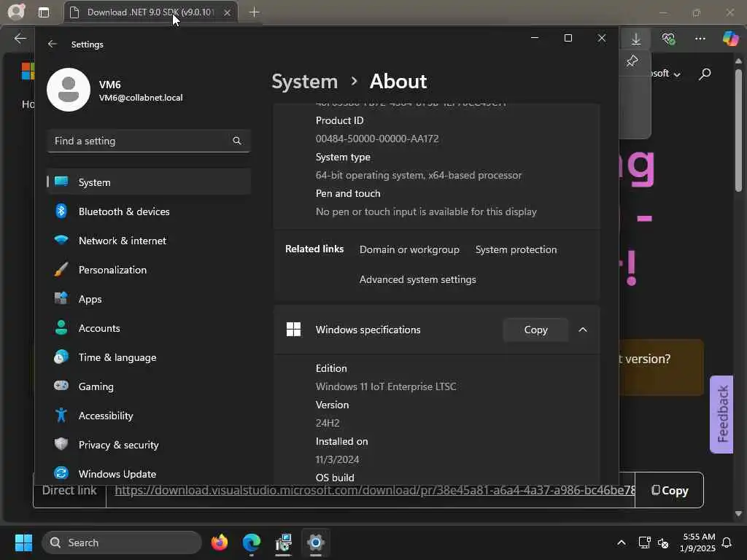Copy the Windows specifications
Screen dimensions: 747x560
pyautogui.click(x=535, y=330)
